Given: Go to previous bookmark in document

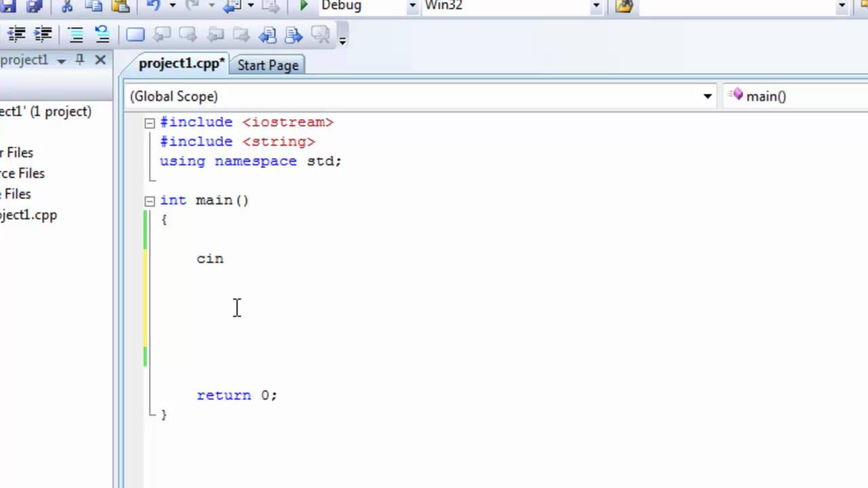Looking at the screenshot, I should point(268,35).
